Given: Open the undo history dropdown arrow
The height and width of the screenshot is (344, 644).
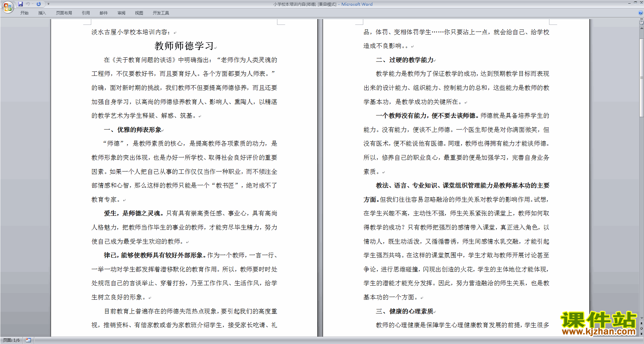Looking at the screenshot, I should coord(33,4).
